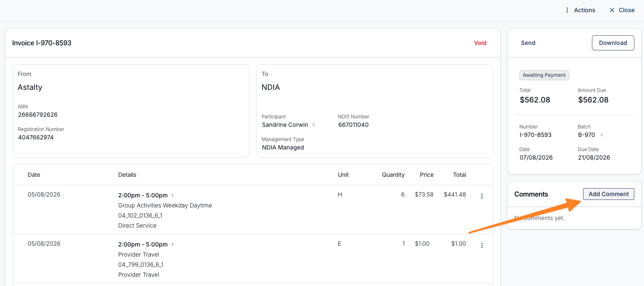Click the Date column header
Image resolution: width=644 pixels, height=286 pixels.
34,175
